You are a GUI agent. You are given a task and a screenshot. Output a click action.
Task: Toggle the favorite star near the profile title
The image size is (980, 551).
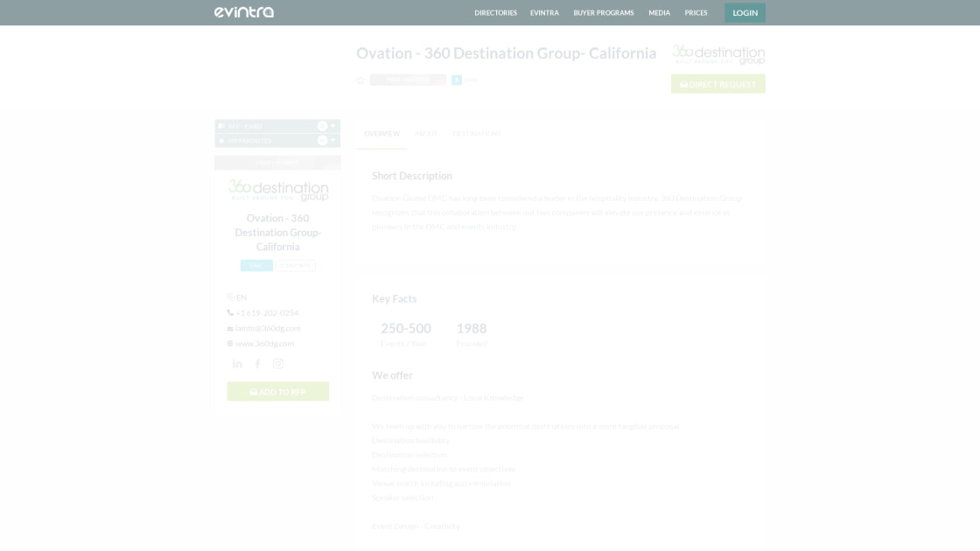coord(360,80)
